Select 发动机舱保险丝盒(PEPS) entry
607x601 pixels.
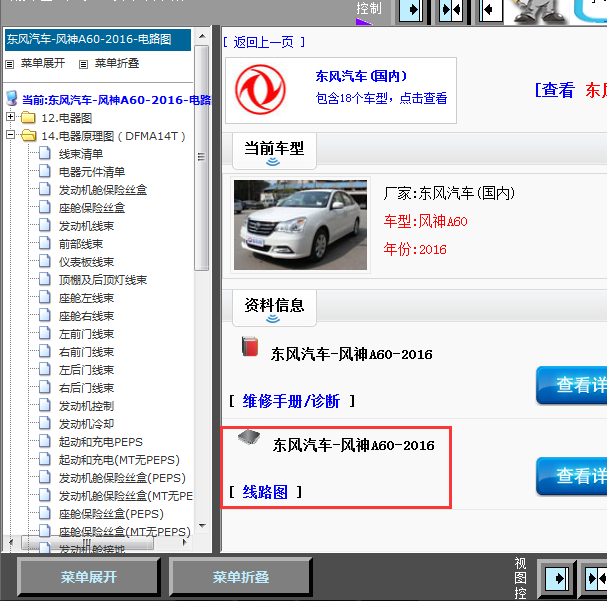coord(122,478)
